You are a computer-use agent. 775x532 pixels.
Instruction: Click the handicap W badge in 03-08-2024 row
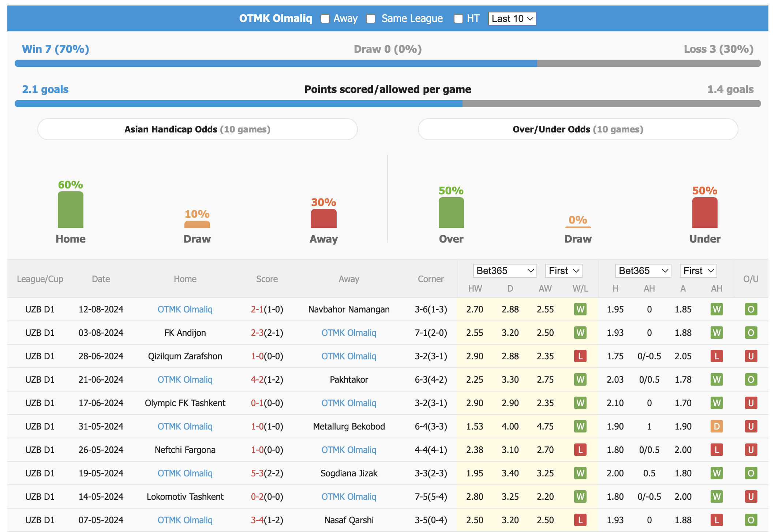[x=716, y=333]
